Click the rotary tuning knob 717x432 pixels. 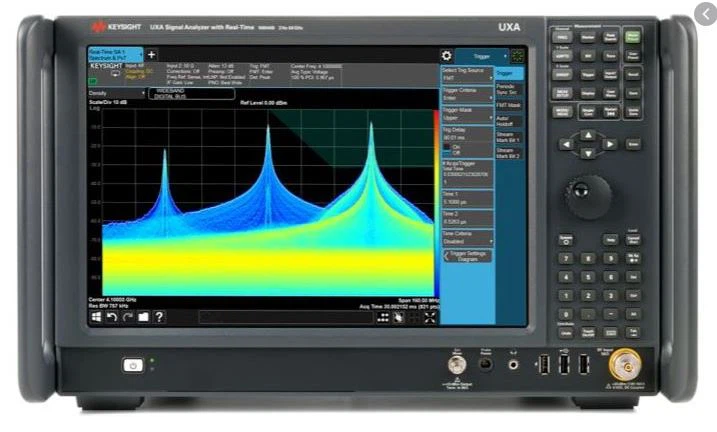point(589,197)
